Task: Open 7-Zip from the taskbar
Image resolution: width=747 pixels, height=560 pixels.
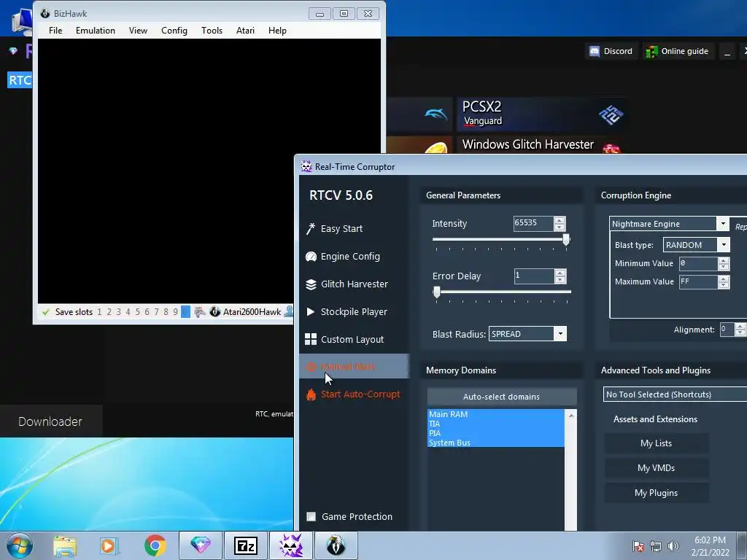Action: [245, 545]
